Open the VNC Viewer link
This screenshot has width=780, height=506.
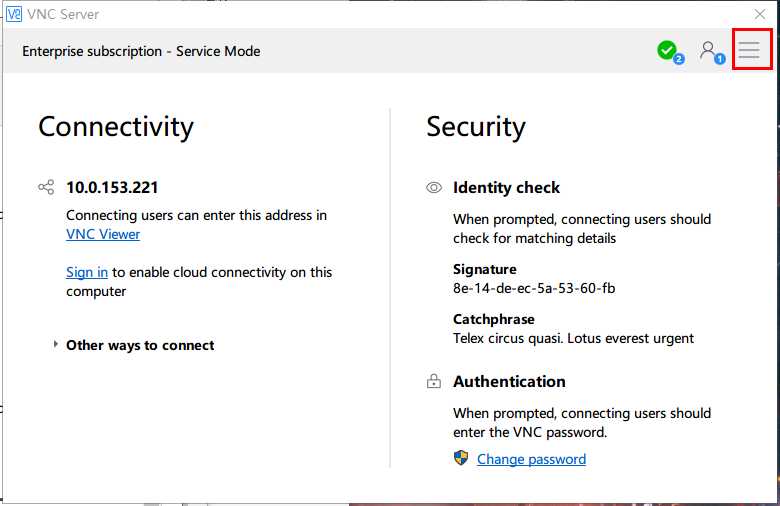coord(103,234)
